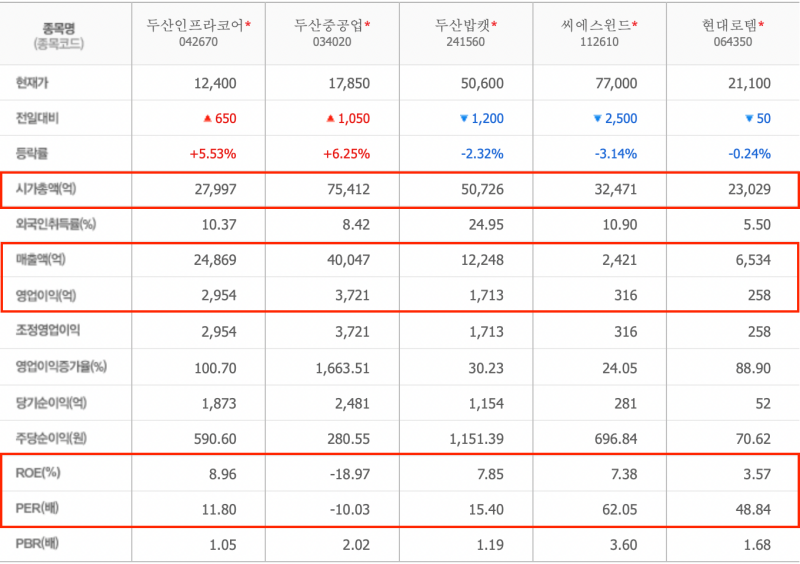Select ROE value 8.96
This screenshot has width=800, height=564.
coord(222,474)
